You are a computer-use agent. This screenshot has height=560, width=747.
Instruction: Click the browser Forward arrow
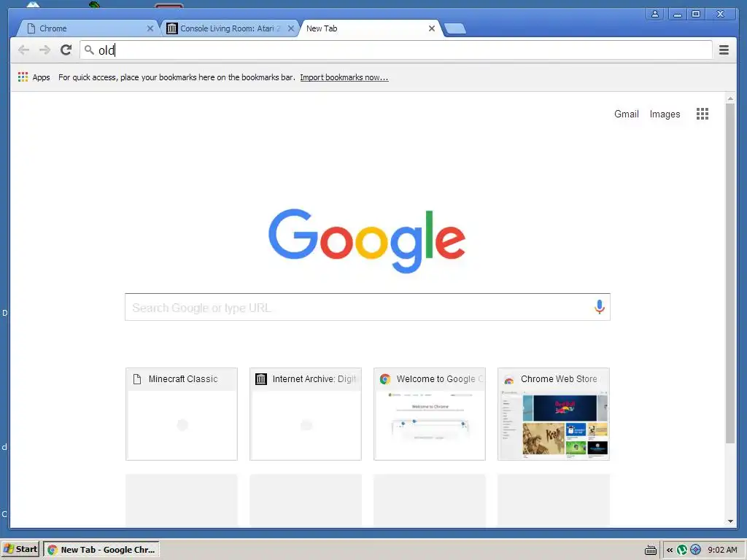click(44, 50)
